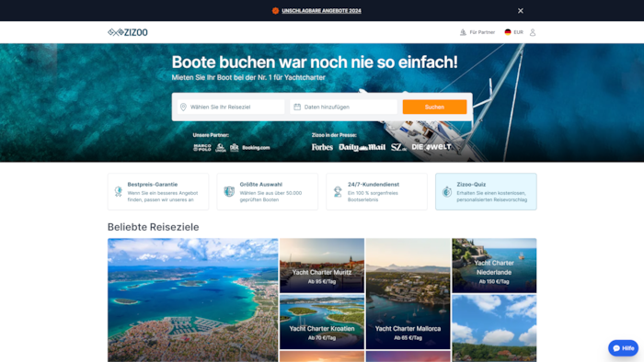Open the Bestpreis-Garantie info card
The width and height of the screenshot is (644, 362).
[x=158, y=191]
